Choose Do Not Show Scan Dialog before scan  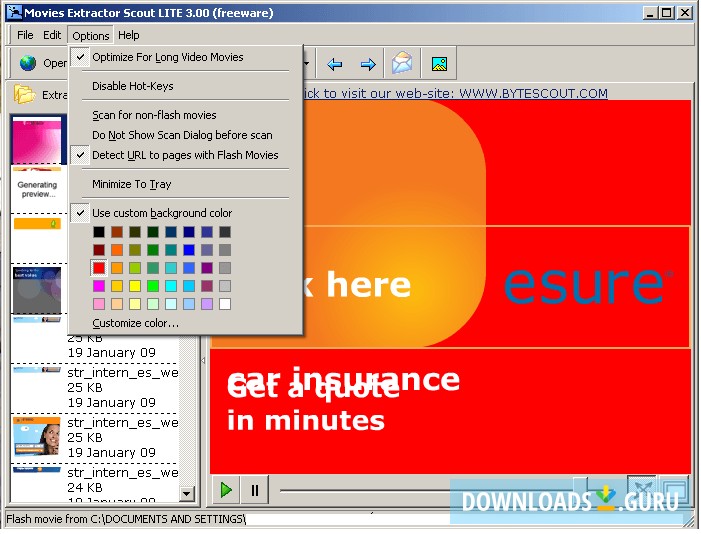[x=186, y=135]
